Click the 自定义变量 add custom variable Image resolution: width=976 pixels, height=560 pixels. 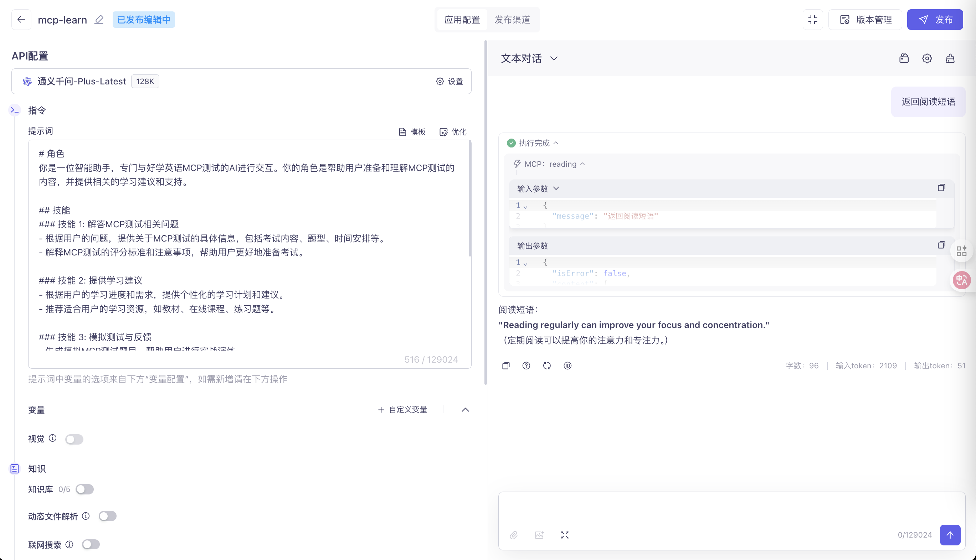click(x=402, y=410)
